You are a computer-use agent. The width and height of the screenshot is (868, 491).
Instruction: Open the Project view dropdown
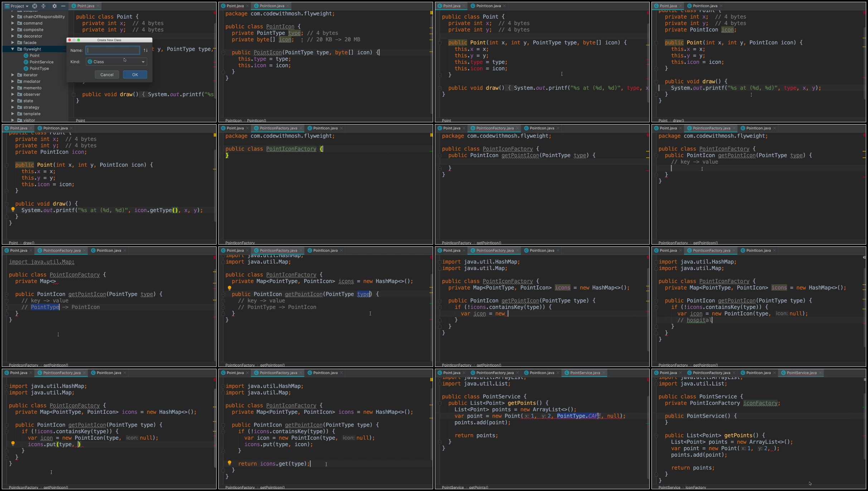[17, 6]
